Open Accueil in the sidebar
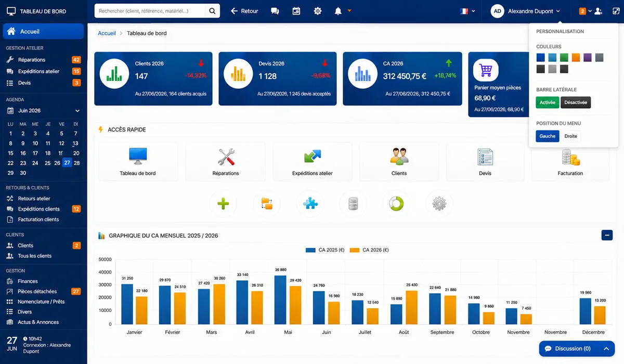The height and width of the screenshot is (364, 624). [44, 31]
